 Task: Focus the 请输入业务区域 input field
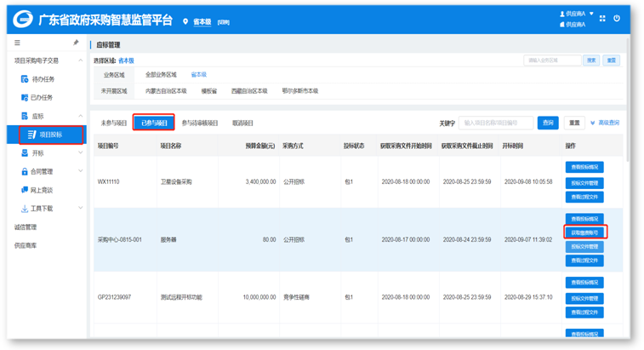[x=552, y=60]
